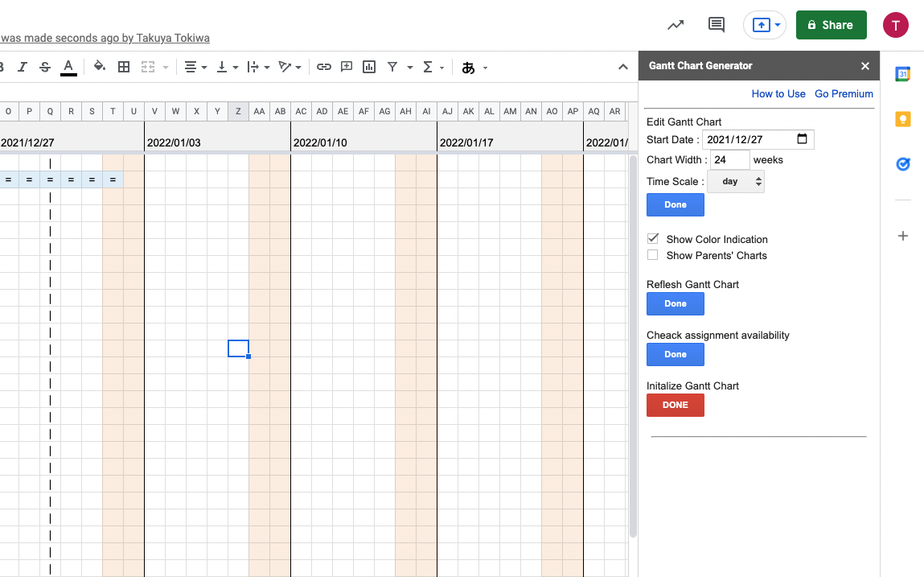Click the insert link icon
924x577 pixels.
[x=324, y=67]
